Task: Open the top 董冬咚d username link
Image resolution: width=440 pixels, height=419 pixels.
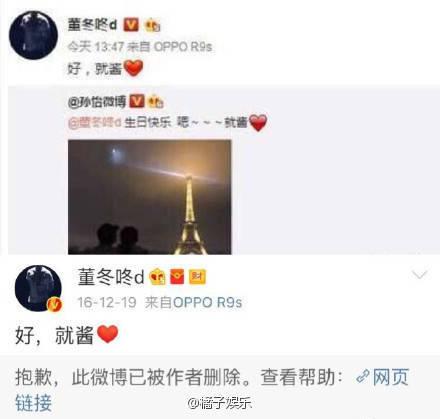Action: 92,24
